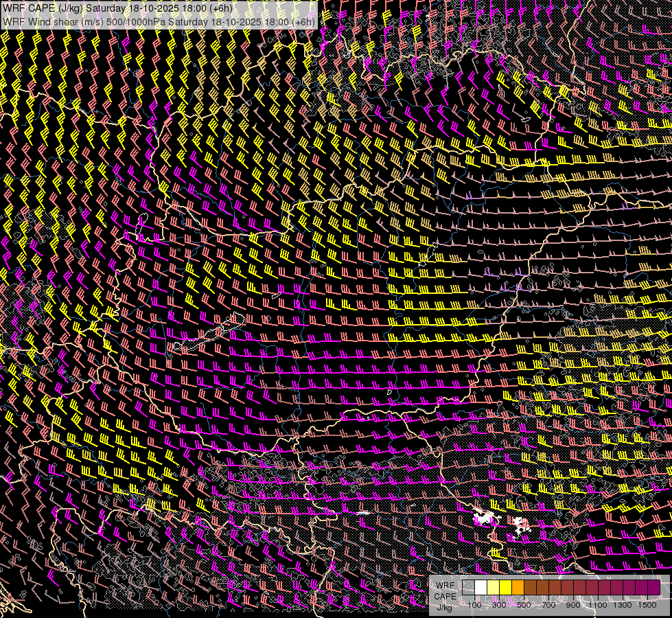Click the rightmost purple CAPE legend swatch
The height and width of the screenshot is (618, 672).
[653, 588]
